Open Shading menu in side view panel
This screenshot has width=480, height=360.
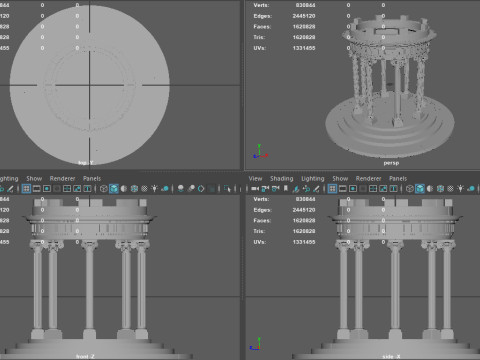click(282, 179)
